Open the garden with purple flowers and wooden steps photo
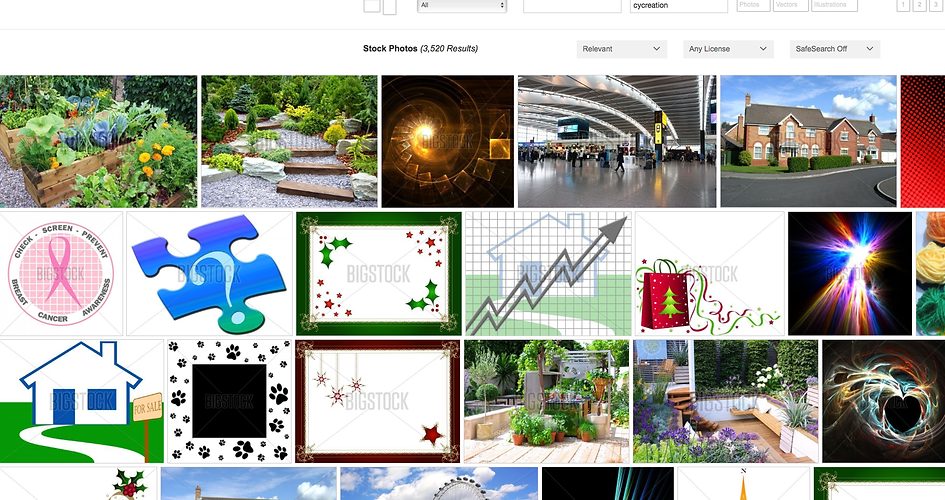 (726, 401)
